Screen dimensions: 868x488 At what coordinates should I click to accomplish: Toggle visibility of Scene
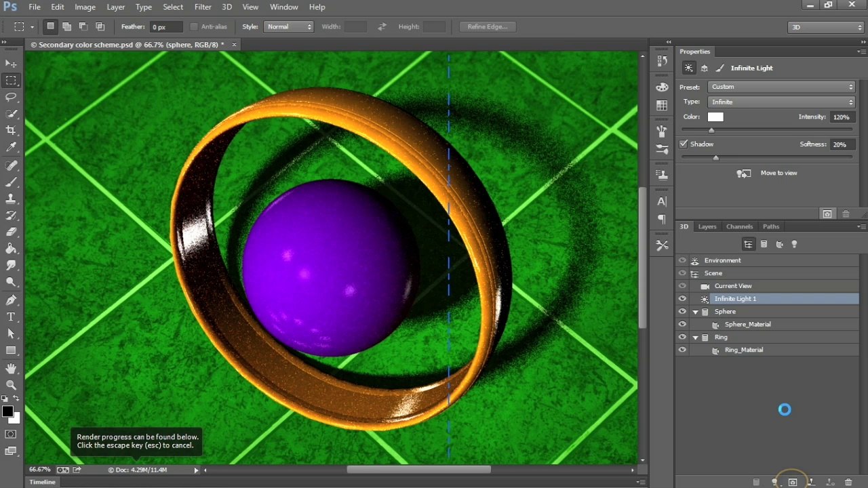[682, 273]
